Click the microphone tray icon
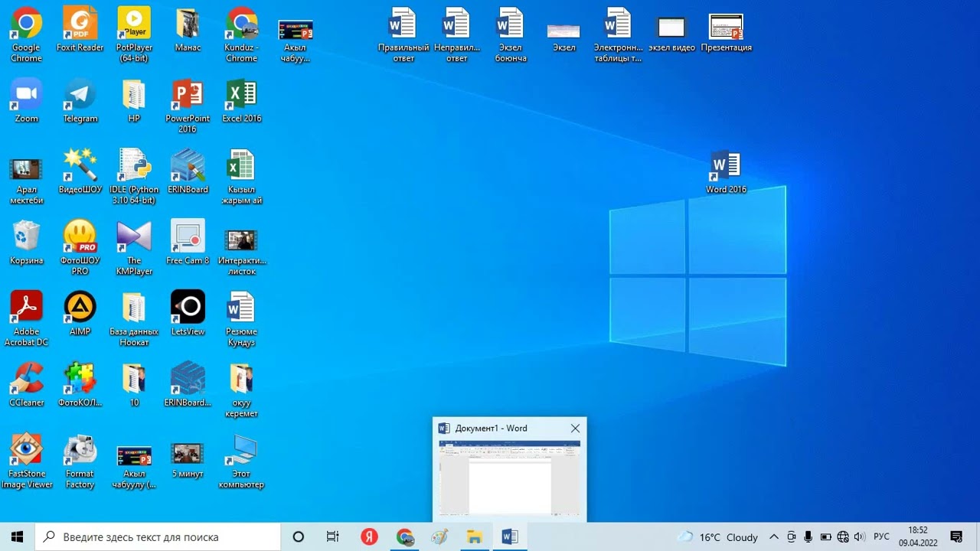Image resolution: width=980 pixels, height=551 pixels. tap(808, 537)
